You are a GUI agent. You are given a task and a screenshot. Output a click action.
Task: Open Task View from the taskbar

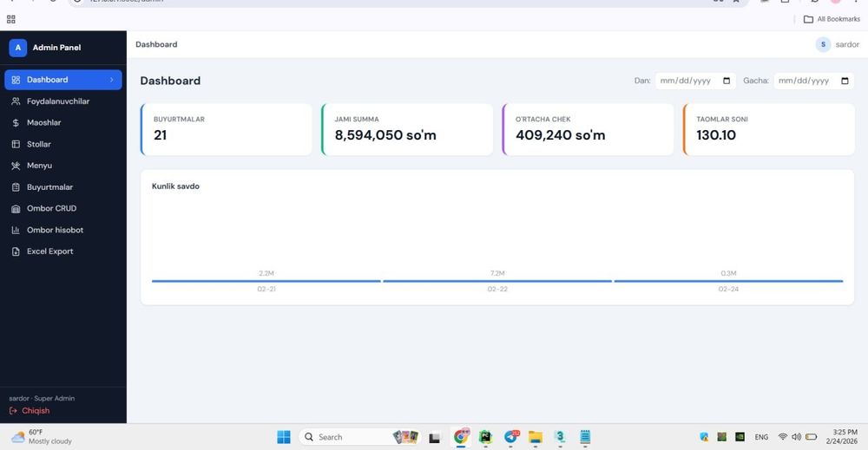tap(435, 437)
